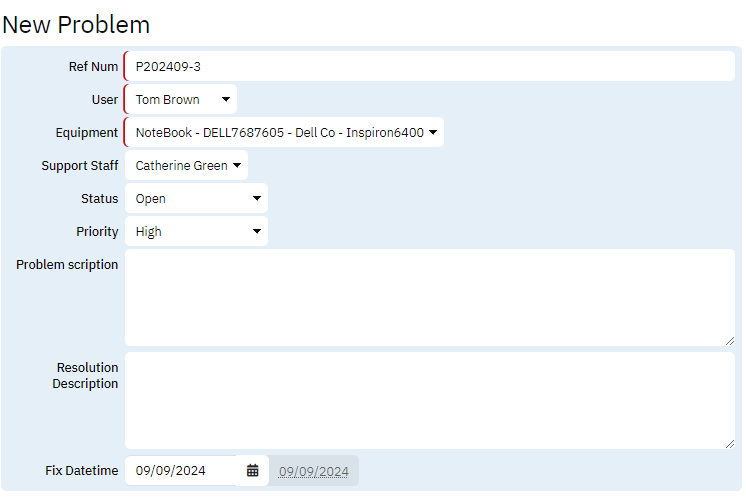The height and width of the screenshot is (499, 746).
Task: Expand the Equipment dropdown list
Action: pos(284,133)
